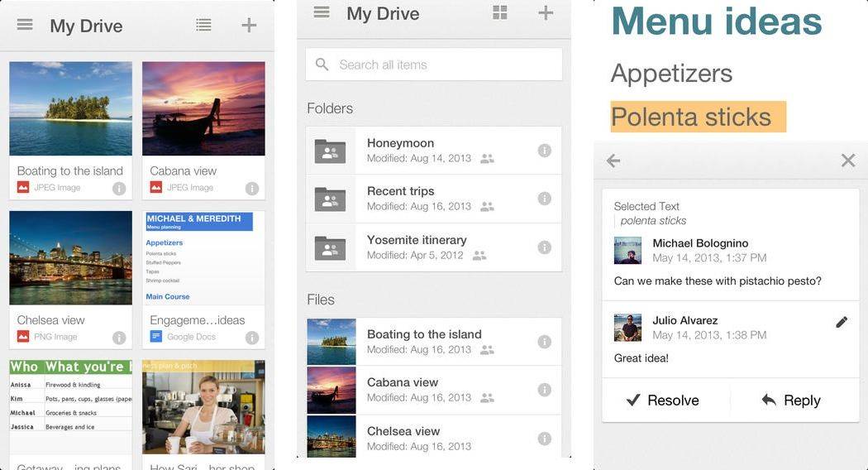Viewport: 868px width, 470px height.
Task: Click the Folders section header
Action: click(x=330, y=108)
